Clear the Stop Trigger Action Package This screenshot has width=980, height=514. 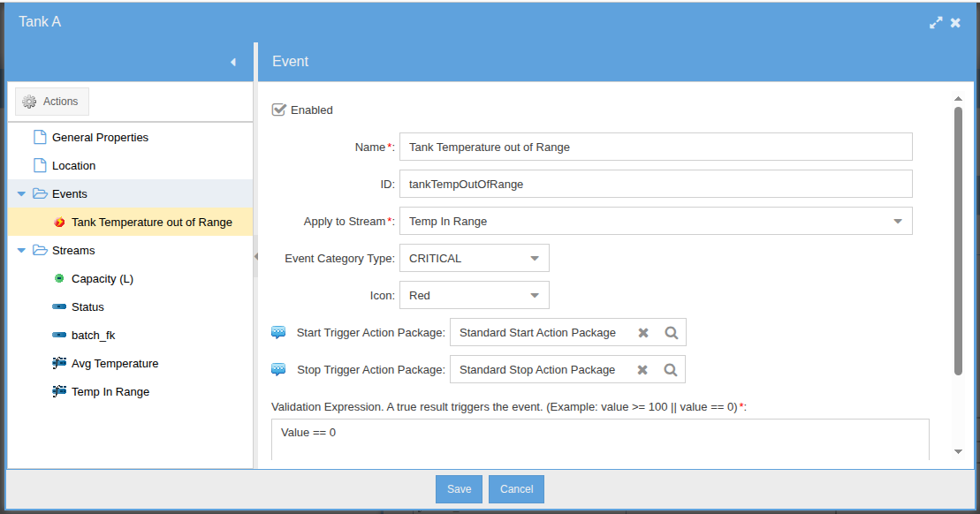click(x=642, y=370)
